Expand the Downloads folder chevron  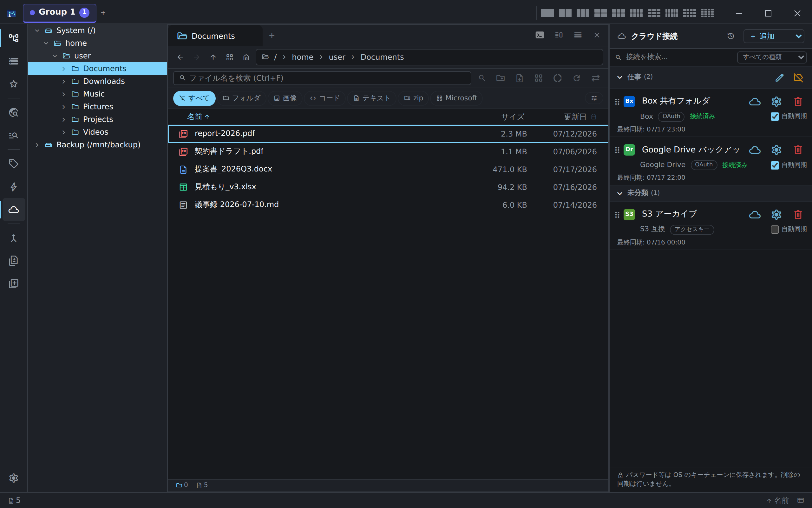pos(63,81)
